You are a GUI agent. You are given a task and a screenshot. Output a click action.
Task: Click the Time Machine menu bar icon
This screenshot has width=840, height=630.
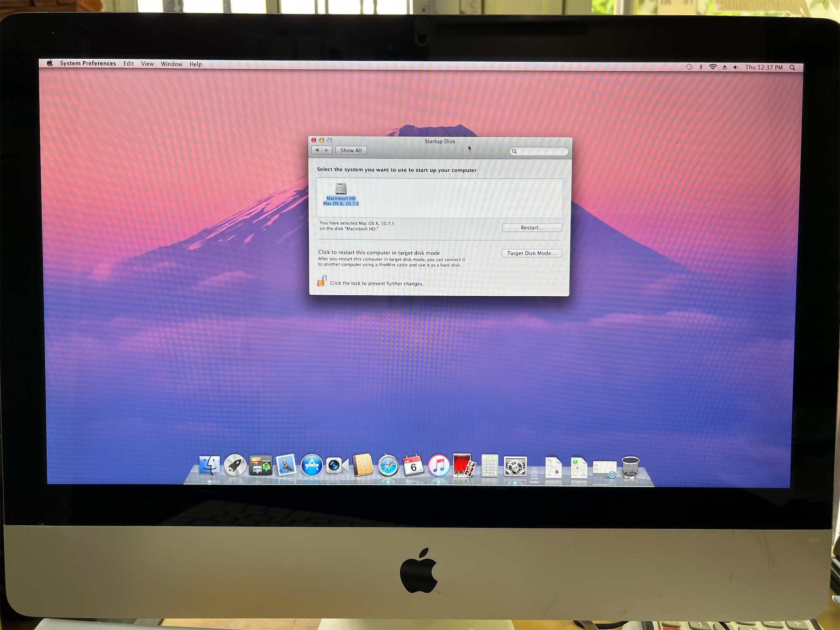click(689, 67)
